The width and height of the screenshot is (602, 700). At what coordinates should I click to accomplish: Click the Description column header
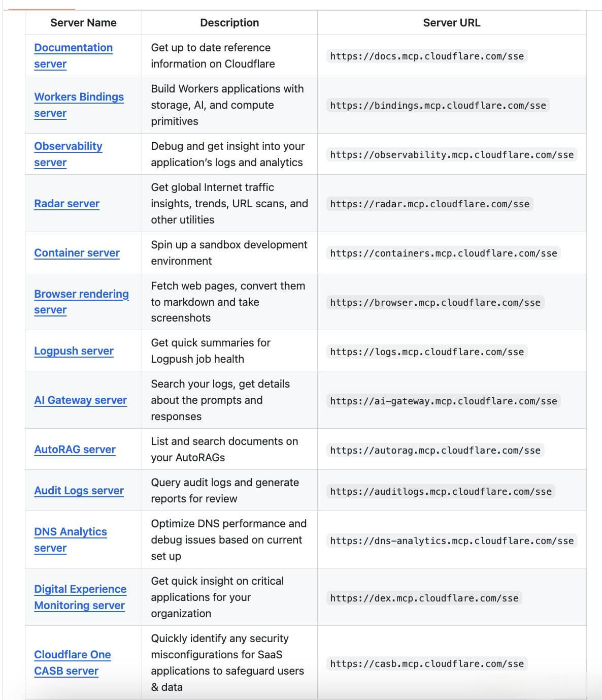(x=229, y=23)
